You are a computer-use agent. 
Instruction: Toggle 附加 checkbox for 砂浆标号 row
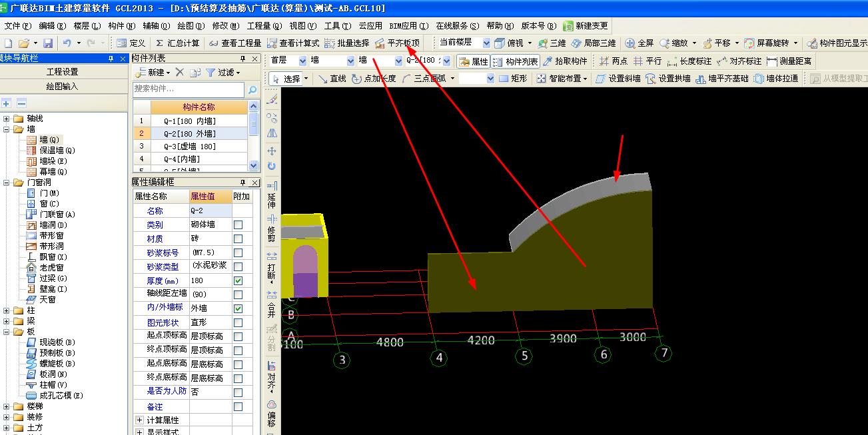coord(238,253)
